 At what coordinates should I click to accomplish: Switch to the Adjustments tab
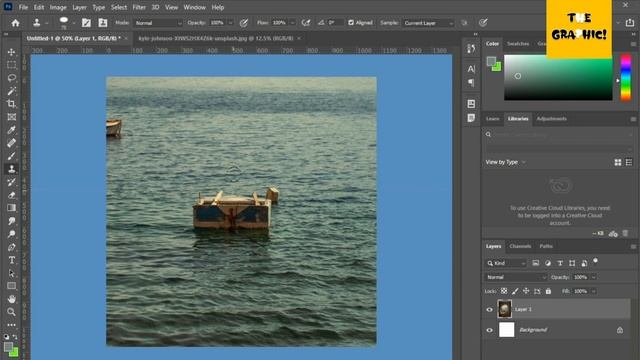[x=551, y=119]
